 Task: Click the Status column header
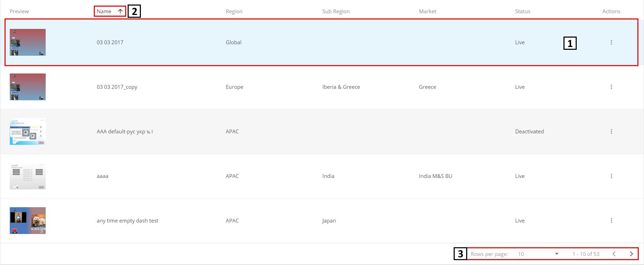pos(522,11)
